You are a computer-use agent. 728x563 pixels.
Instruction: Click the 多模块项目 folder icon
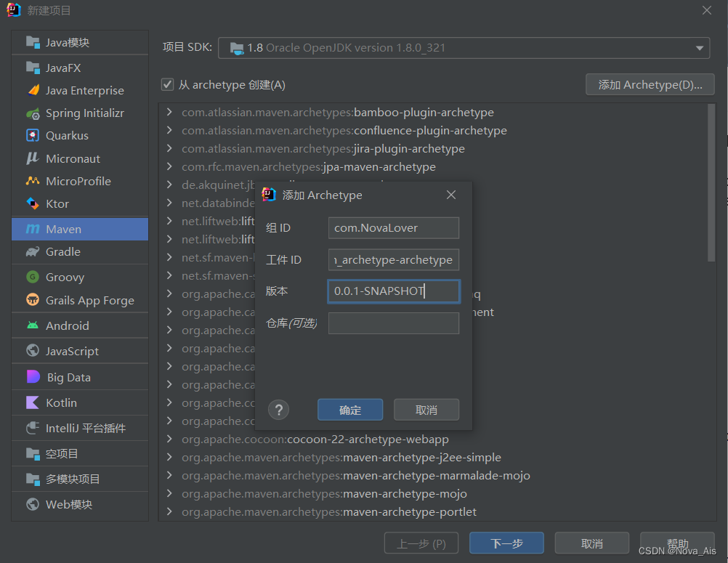[x=33, y=479]
